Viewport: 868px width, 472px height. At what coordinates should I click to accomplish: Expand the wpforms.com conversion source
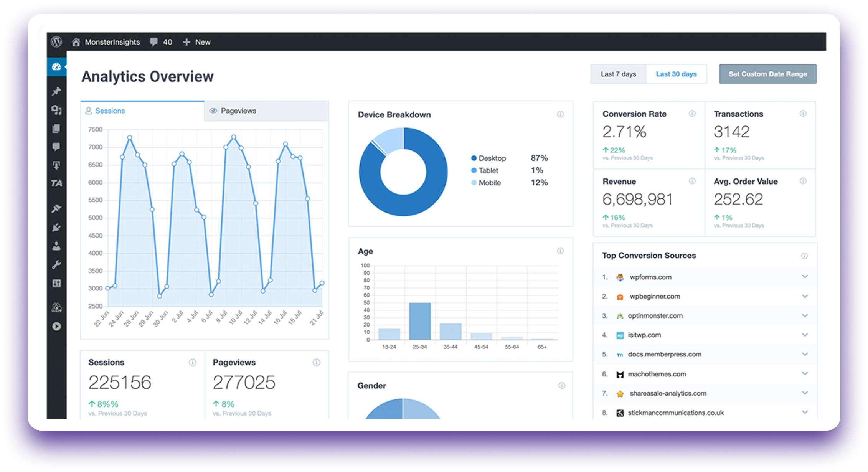click(805, 277)
